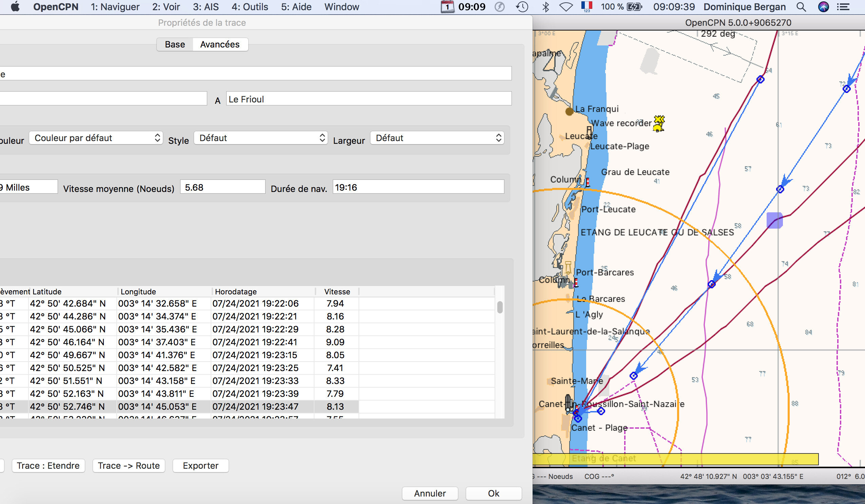The width and height of the screenshot is (865, 504).
Task: Click the blue waypoint off Sainte-Marie
Action: click(x=634, y=376)
